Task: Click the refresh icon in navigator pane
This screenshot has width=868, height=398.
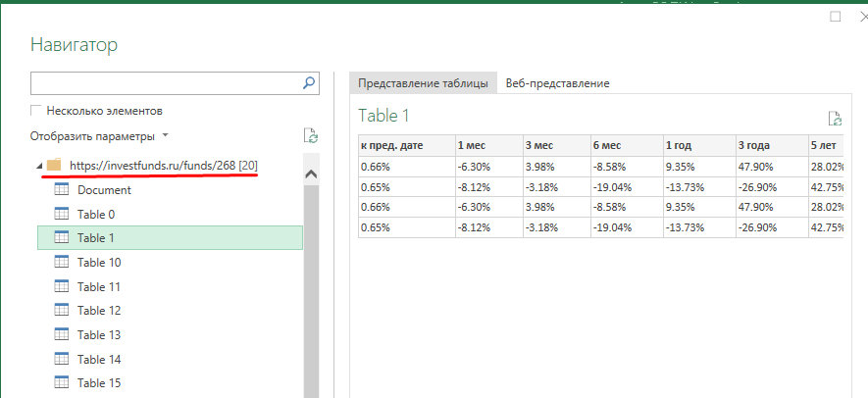Action: coord(311,136)
